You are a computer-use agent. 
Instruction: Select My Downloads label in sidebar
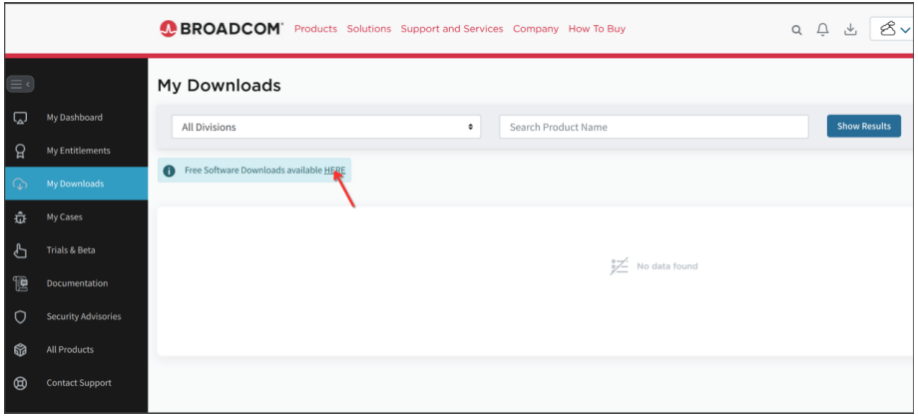pyautogui.click(x=75, y=184)
